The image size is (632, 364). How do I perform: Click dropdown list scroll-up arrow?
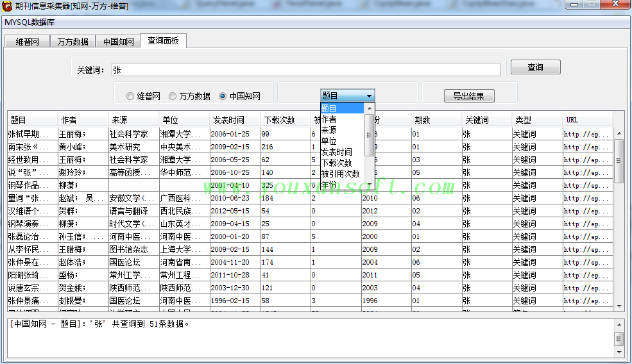(369, 108)
